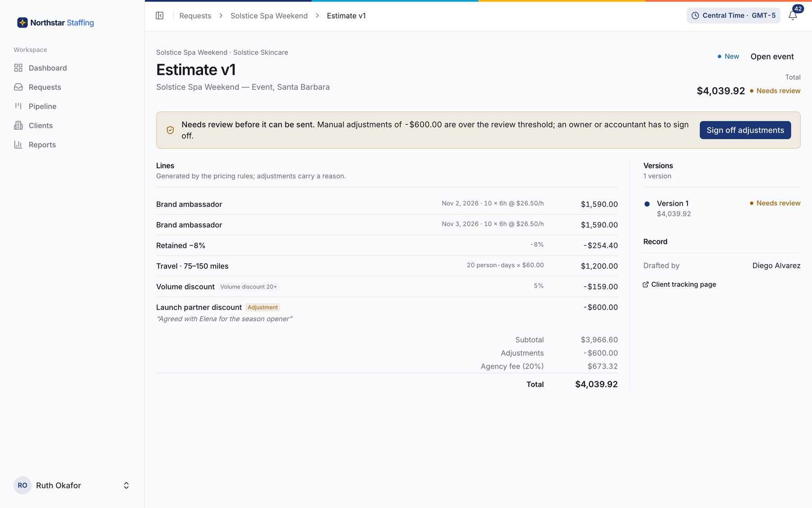Click the -$254.40 amount
This screenshot has width=812, height=508.
(600, 246)
